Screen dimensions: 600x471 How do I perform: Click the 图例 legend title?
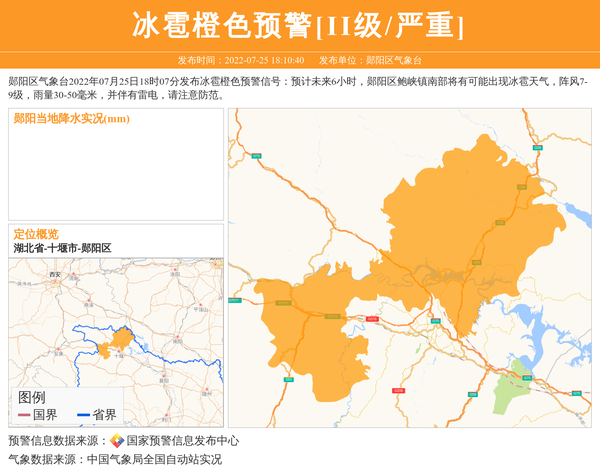[x=31, y=397]
